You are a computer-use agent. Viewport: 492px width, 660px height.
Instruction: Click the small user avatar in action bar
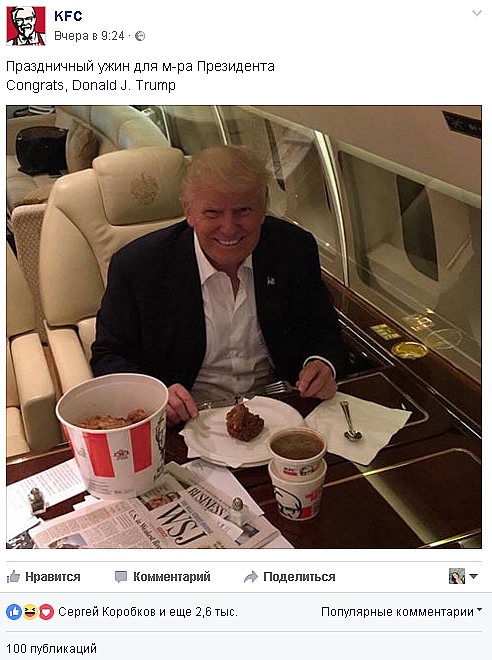click(457, 576)
